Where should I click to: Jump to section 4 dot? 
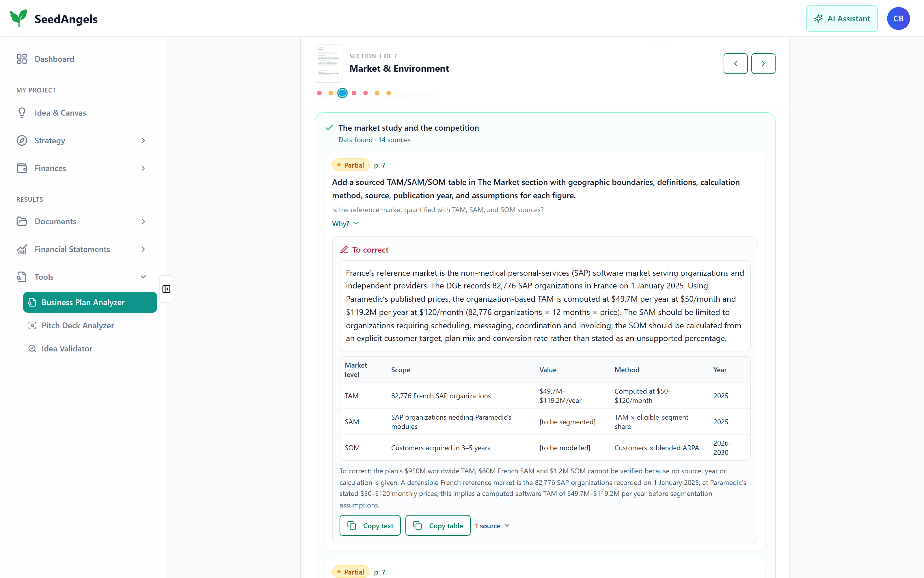coord(354,93)
